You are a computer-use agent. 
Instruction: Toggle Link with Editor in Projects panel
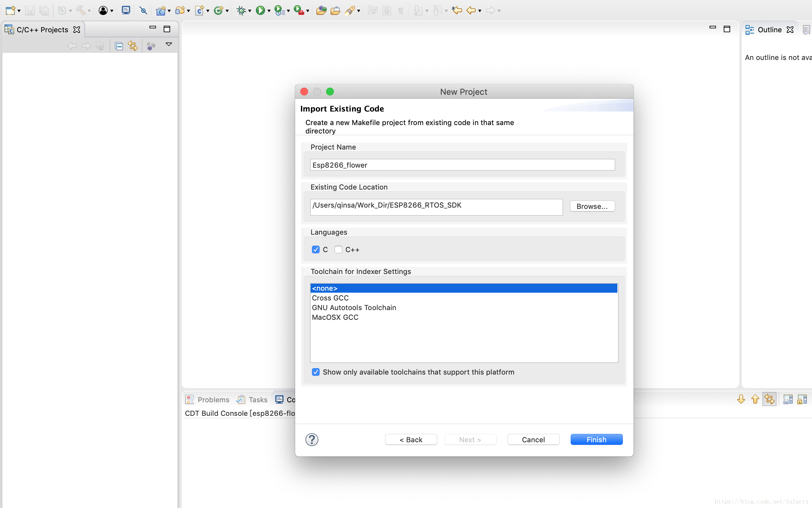pos(133,46)
